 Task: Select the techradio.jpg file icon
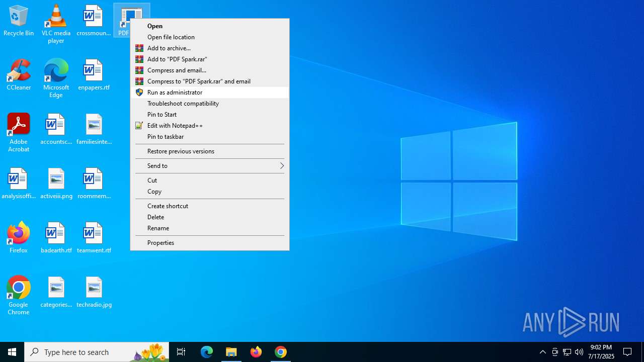(x=94, y=293)
